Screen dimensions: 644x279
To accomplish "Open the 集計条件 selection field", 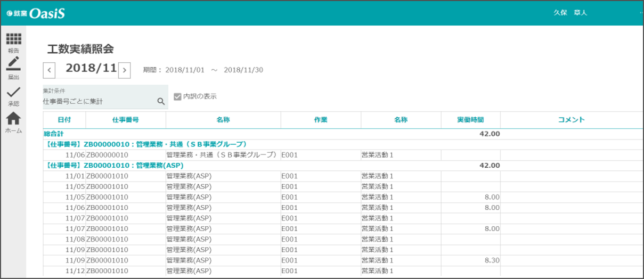I will [x=99, y=101].
